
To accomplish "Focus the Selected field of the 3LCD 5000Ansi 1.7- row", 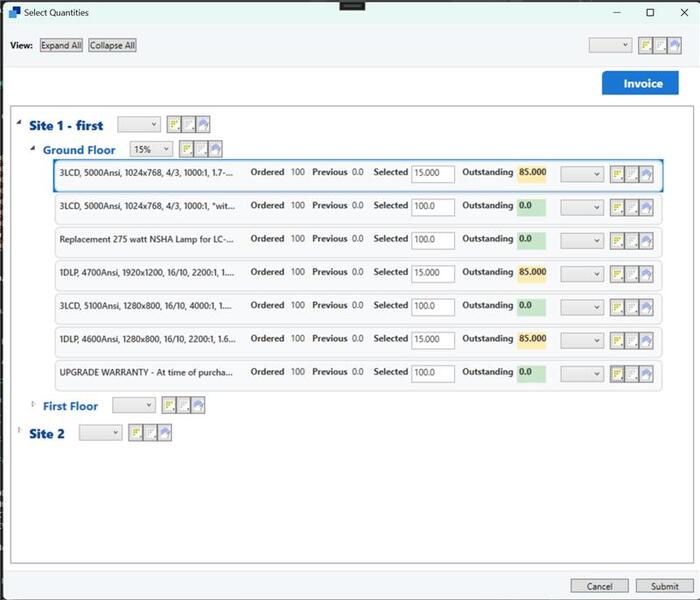I will [x=433, y=174].
